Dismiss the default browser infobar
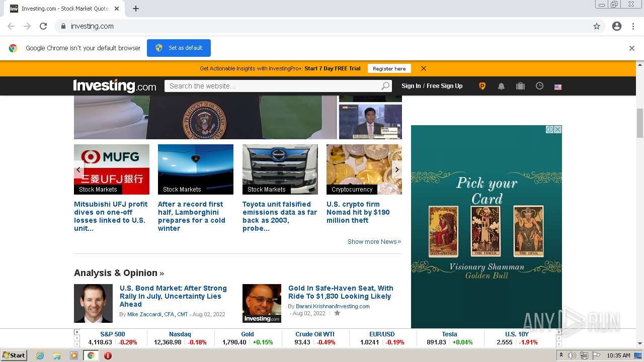 (632, 48)
